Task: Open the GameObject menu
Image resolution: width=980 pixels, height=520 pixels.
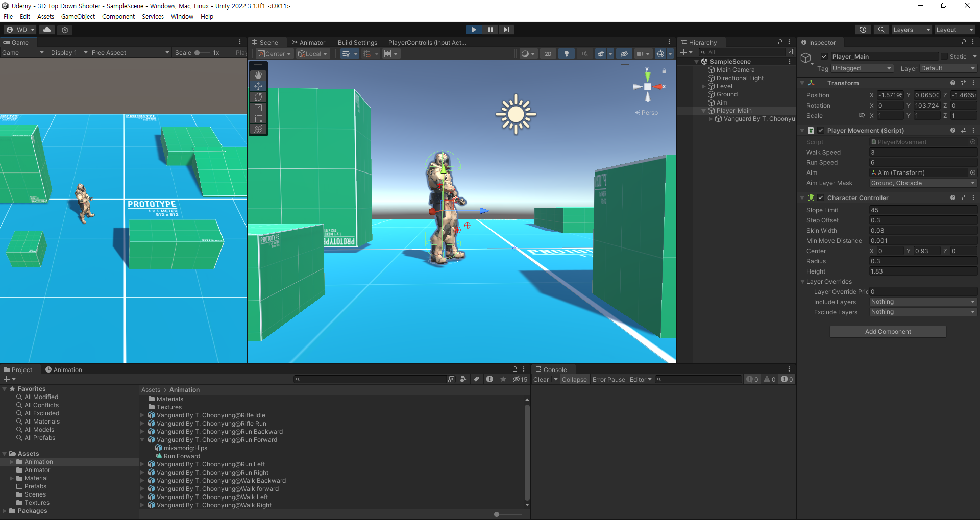Action: pos(78,16)
